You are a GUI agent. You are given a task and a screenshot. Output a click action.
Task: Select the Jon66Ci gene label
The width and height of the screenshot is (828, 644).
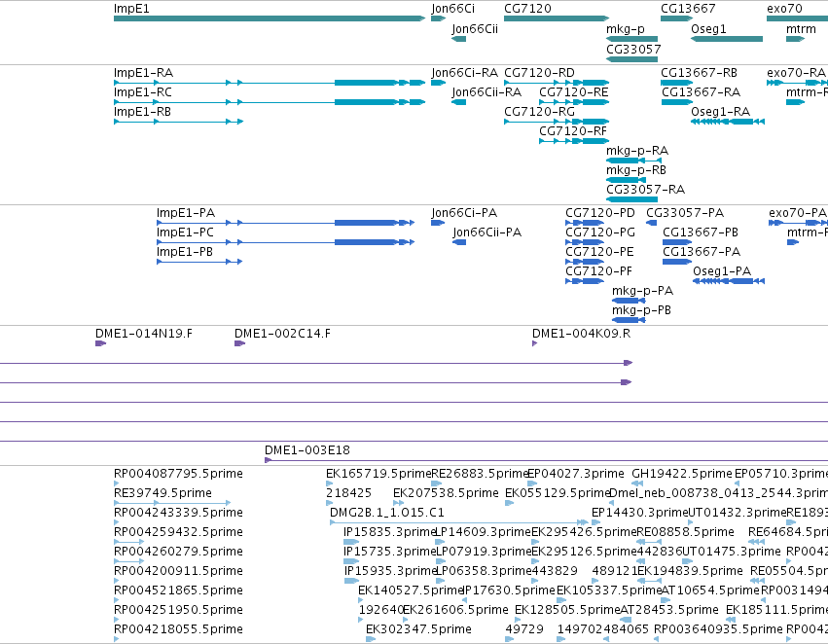point(452,9)
